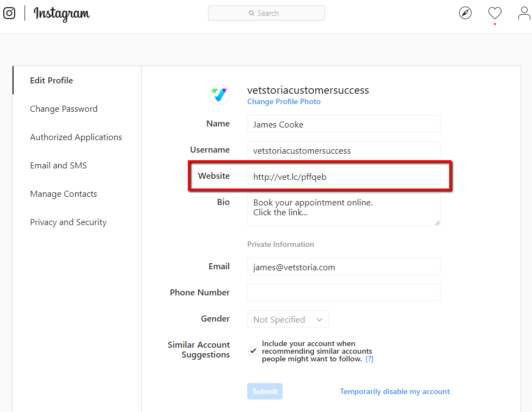The image size is (532, 412).
Task: Toggle Similar Account Suggestions checkbox
Action: coord(253,351)
